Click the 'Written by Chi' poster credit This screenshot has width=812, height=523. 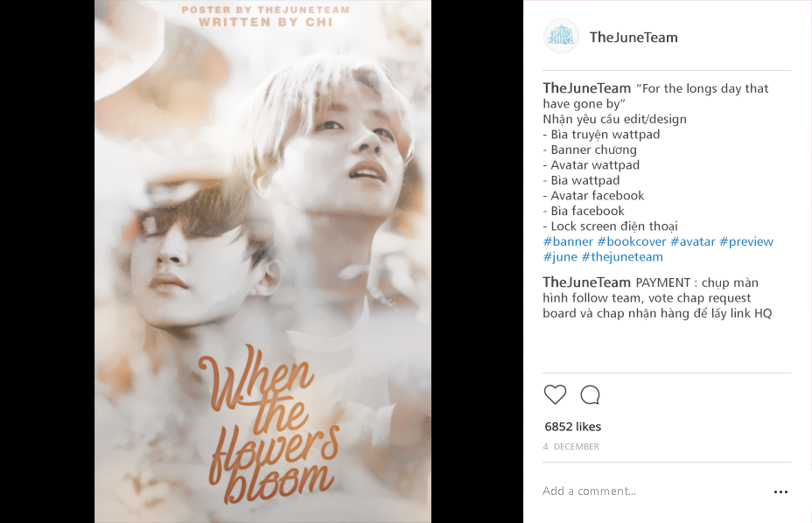click(266, 22)
